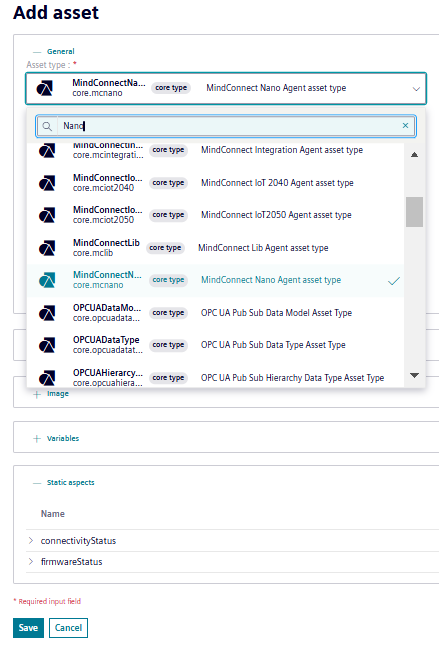Click the Cancel button
The image size is (439, 646).
(x=68, y=628)
